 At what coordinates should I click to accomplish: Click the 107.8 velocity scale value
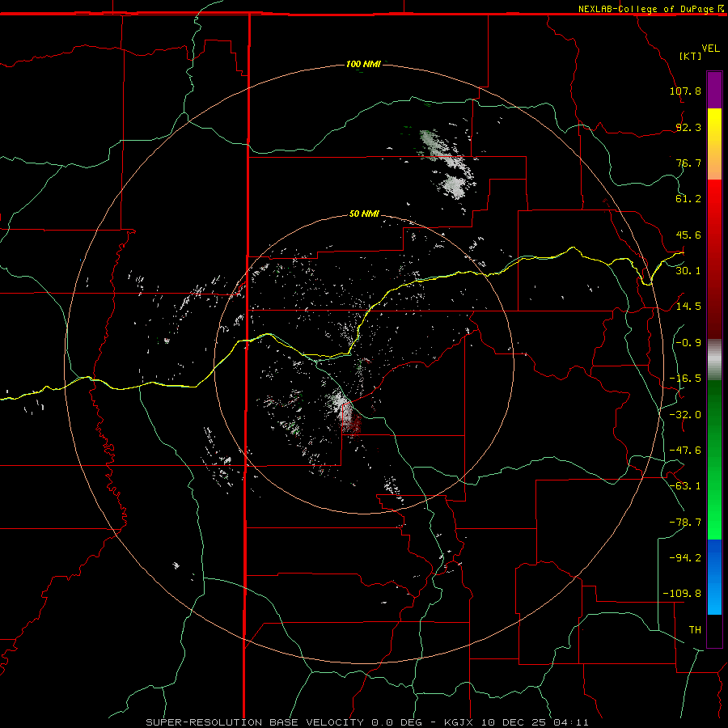coord(685,91)
